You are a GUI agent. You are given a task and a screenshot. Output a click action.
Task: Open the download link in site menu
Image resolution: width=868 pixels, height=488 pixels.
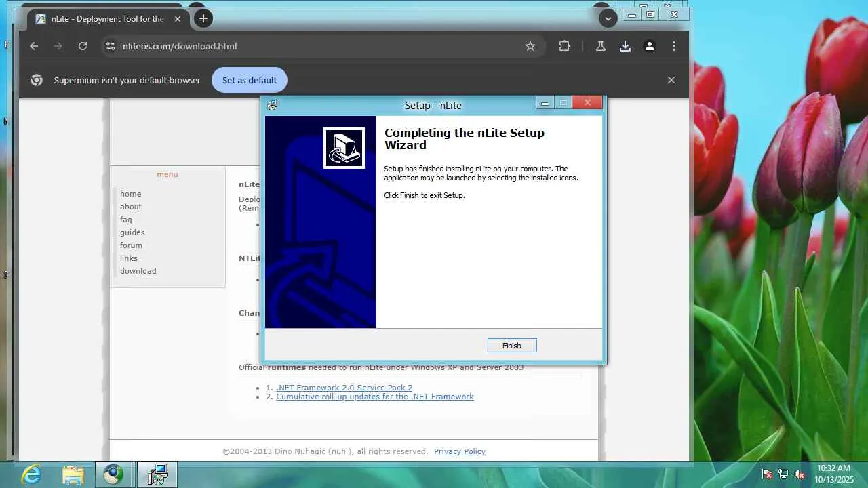pyautogui.click(x=138, y=271)
